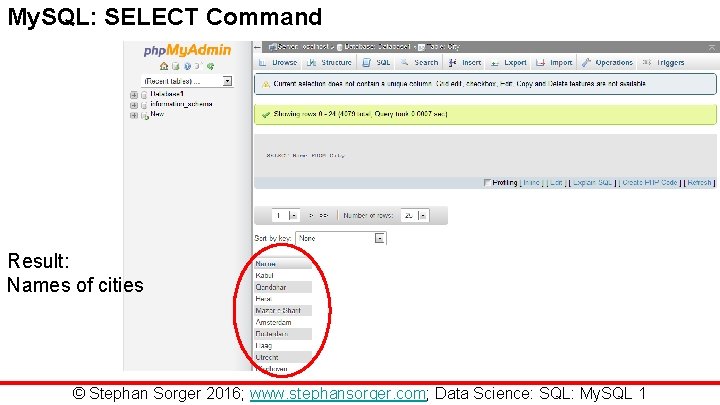Click the log out icon beside home
Screen dimensions: 720x405
(x=175, y=66)
